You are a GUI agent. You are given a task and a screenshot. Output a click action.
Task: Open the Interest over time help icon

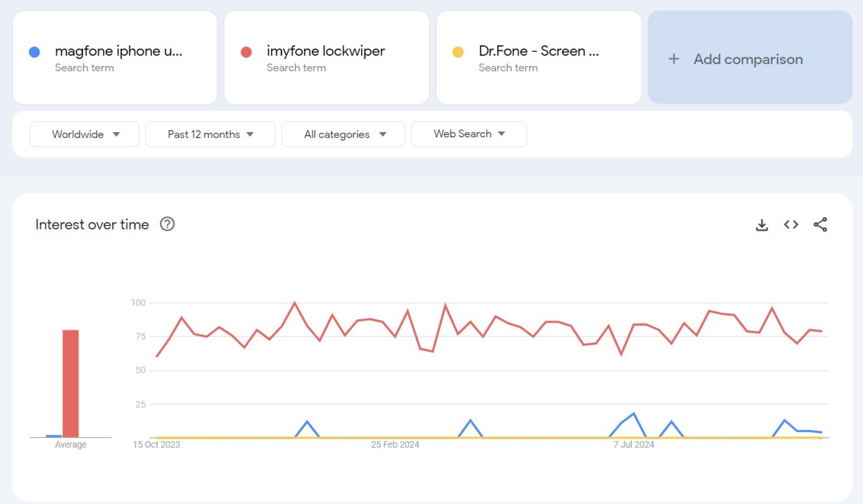167,224
